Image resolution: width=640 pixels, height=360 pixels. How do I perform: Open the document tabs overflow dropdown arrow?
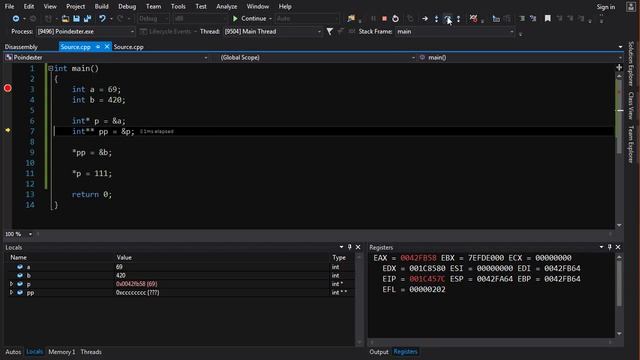tap(620, 47)
